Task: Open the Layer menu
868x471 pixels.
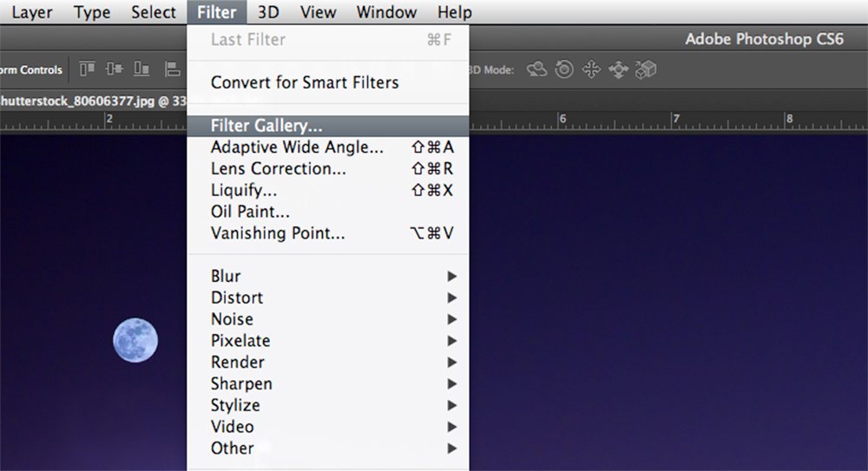Action: 32,12
